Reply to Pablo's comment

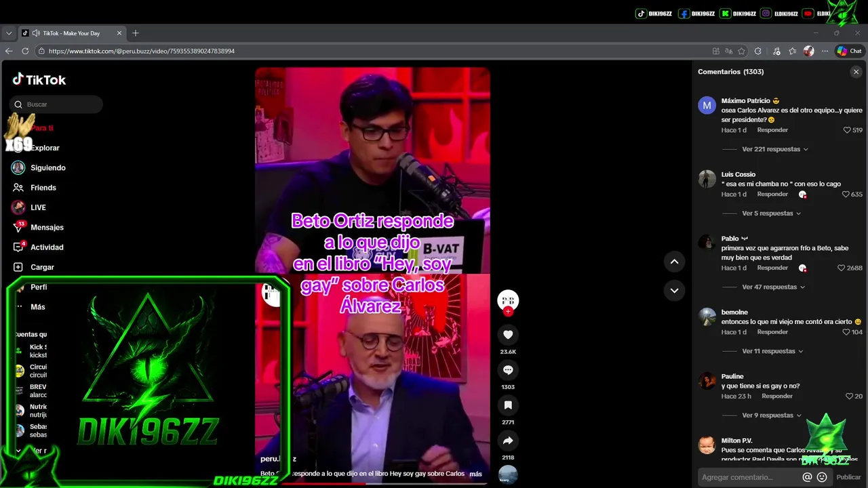pyautogui.click(x=772, y=268)
